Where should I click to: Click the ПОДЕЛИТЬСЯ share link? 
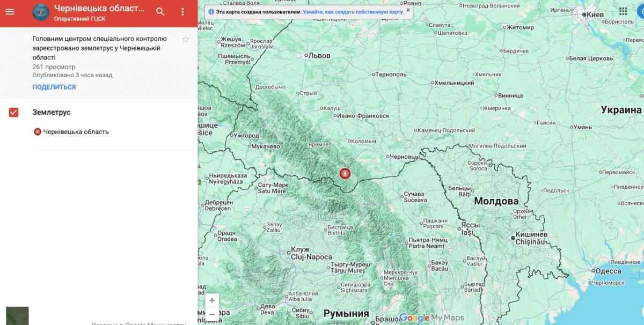point(54,87)
